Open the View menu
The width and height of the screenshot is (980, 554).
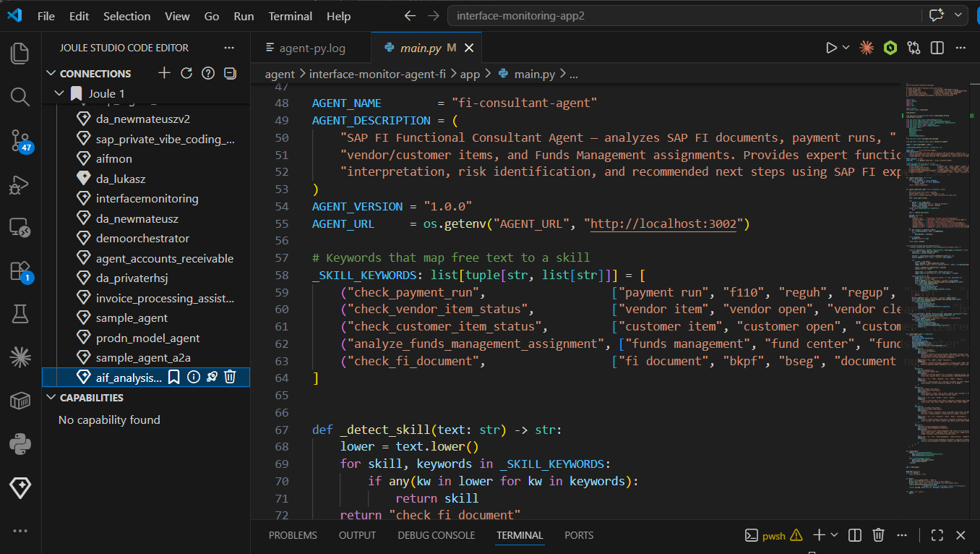point(177,16)
